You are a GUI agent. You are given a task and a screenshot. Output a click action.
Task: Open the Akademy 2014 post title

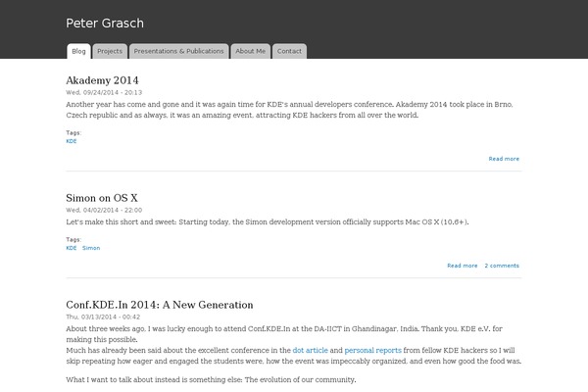102,80
